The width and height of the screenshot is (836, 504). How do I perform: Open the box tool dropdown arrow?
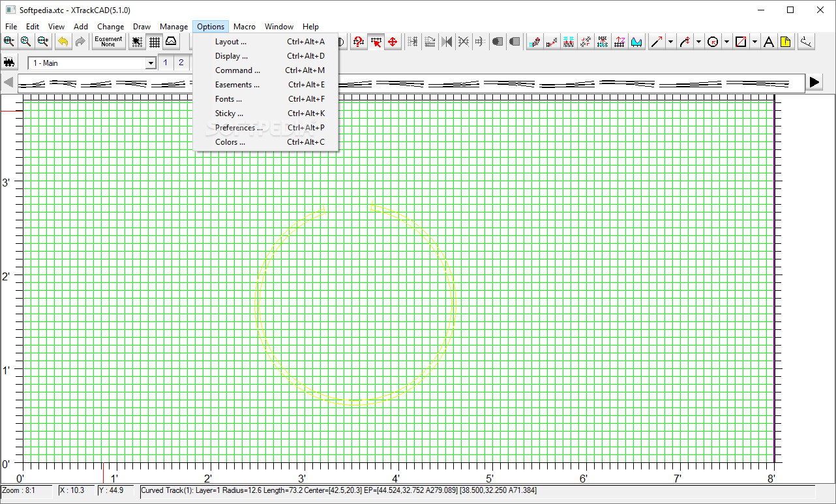(x=754, y=42)
